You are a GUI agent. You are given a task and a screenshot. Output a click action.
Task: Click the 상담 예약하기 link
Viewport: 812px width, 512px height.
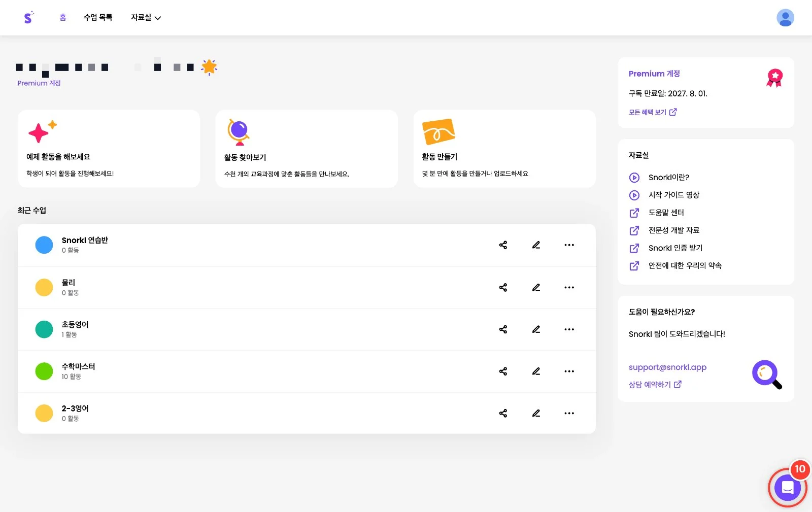coord(655,385)
